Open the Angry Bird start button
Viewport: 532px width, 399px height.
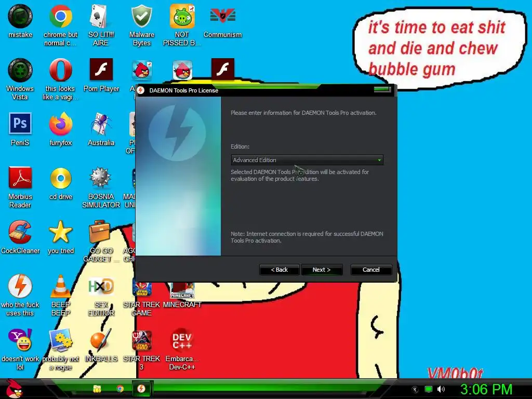pos(14,389)
